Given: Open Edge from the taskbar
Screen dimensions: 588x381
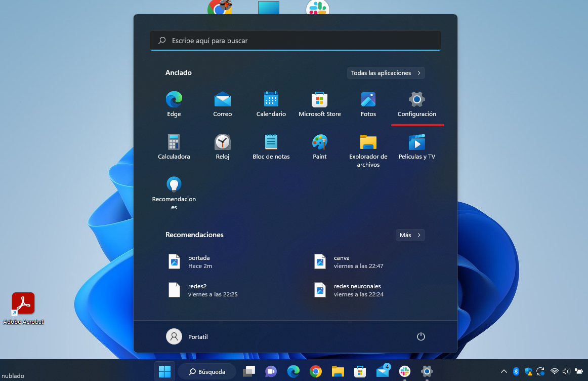Looking at the screenshot, I should point(293,371).
